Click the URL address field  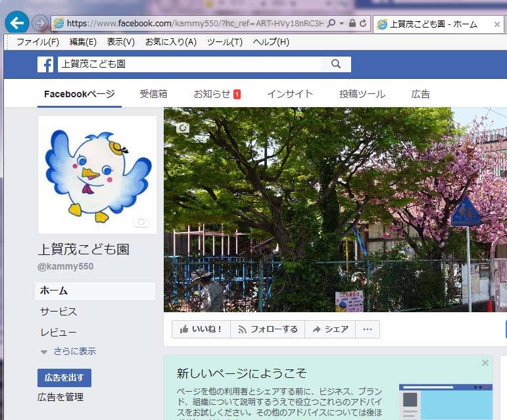pyautogui.click(x=195, y=23)
